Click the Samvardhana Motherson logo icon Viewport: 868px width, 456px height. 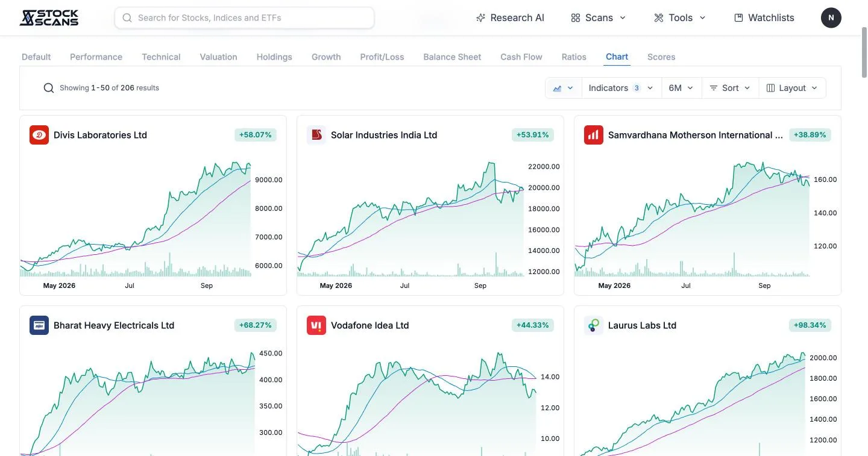(594, 135)
